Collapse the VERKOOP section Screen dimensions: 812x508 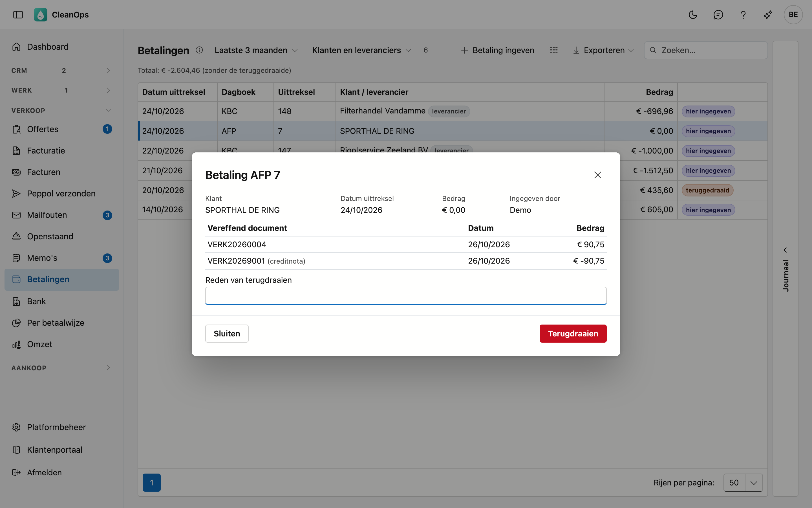click(x=62, y=111)
